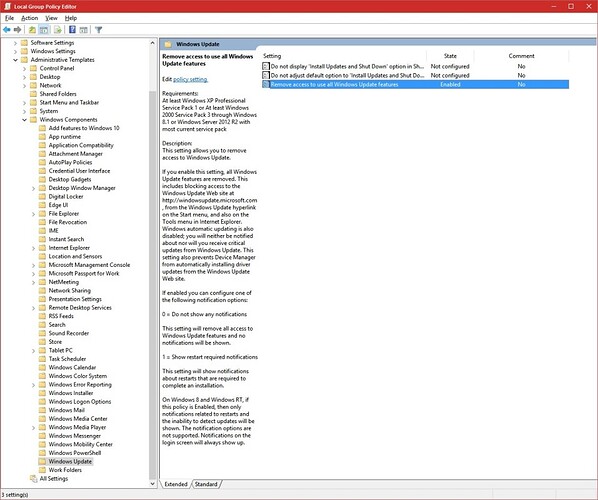Collapse the Windows Components node
Viewport: 598px width, 500px height.
point(24,120)
